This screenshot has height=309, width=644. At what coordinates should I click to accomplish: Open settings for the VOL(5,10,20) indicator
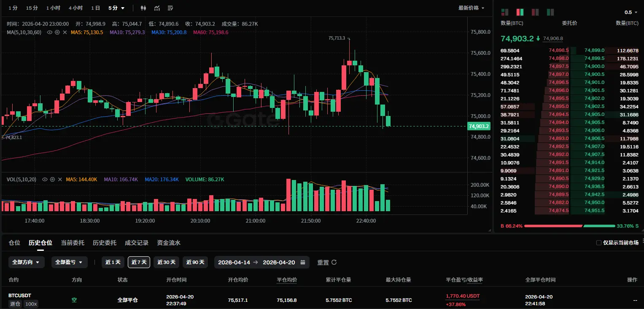pos(52,180)
